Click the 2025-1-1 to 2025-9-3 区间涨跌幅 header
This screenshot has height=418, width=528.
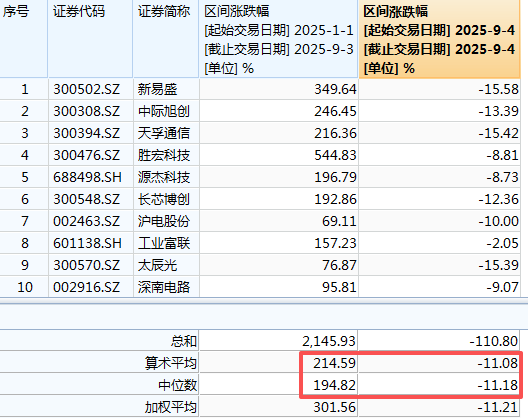278,38
